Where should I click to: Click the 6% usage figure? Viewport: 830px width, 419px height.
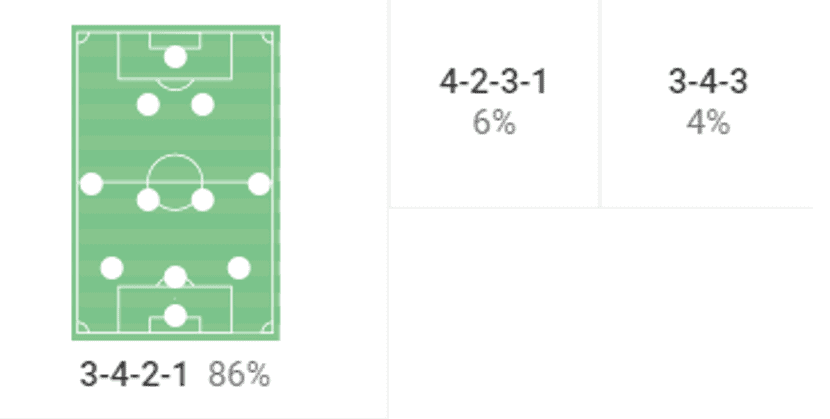tap(494, 124)
